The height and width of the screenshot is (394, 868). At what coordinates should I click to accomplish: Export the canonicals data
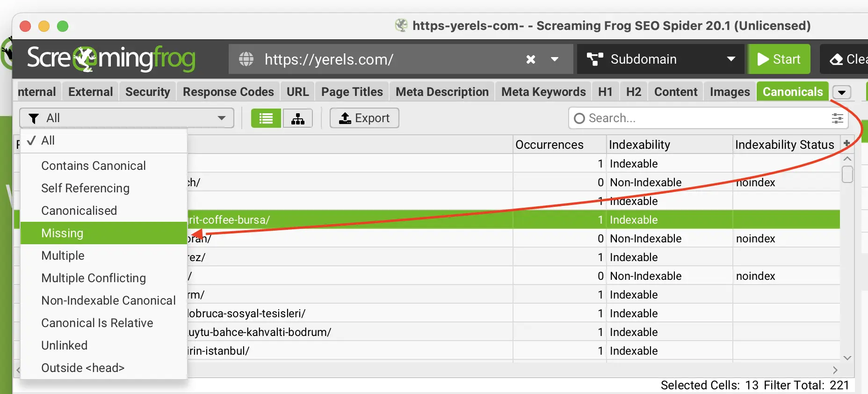click(364, 118)
